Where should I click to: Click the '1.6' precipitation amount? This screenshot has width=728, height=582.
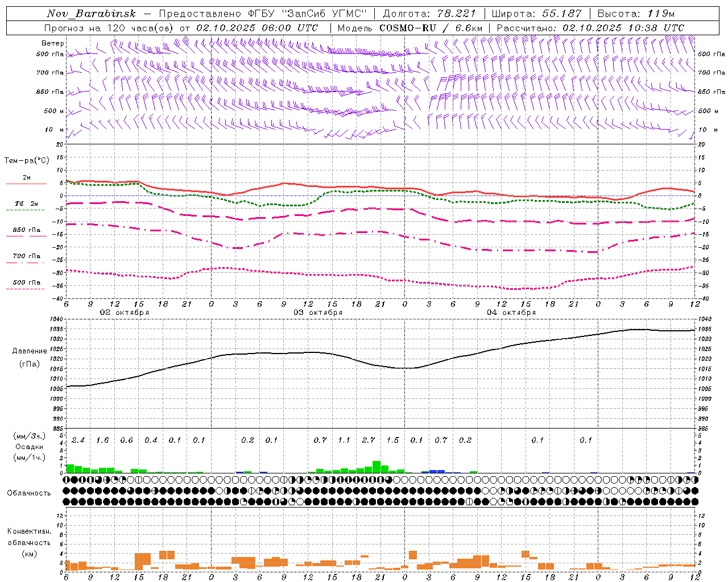click(x=102, y=440)
